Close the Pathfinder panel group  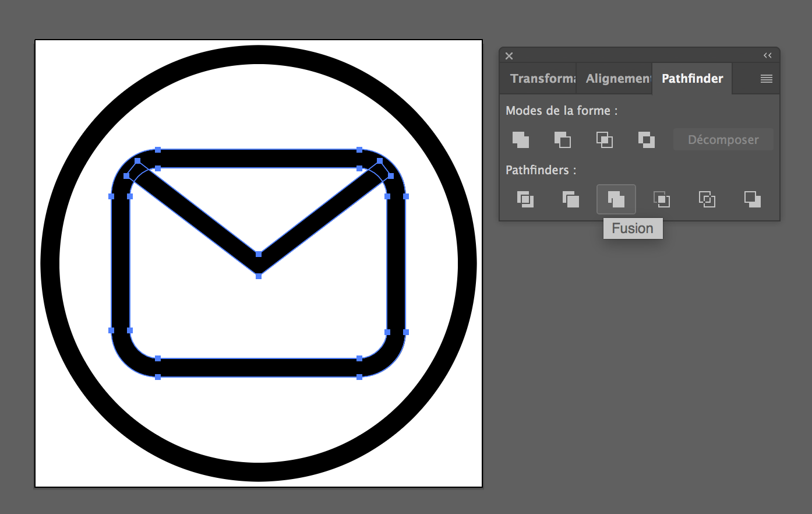tap(509, 56)
